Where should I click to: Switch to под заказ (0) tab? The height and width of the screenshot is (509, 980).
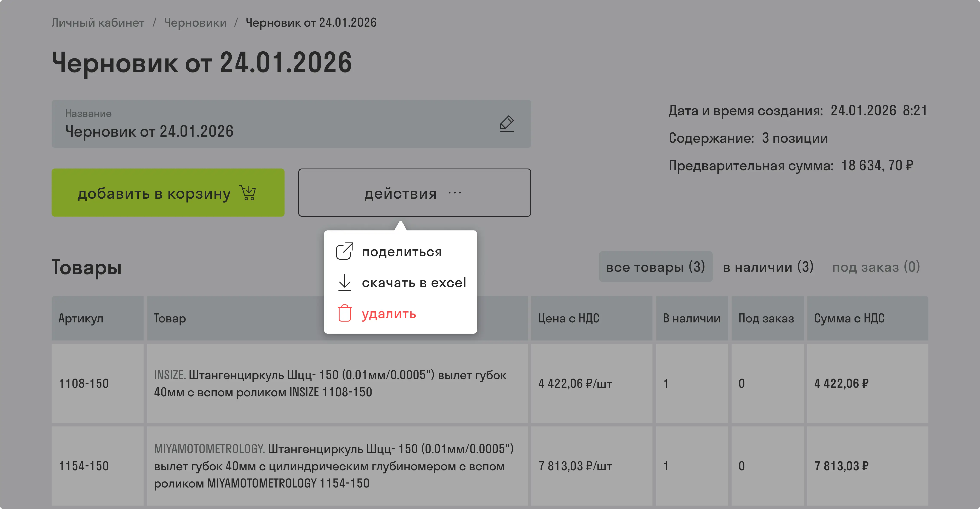876,267
